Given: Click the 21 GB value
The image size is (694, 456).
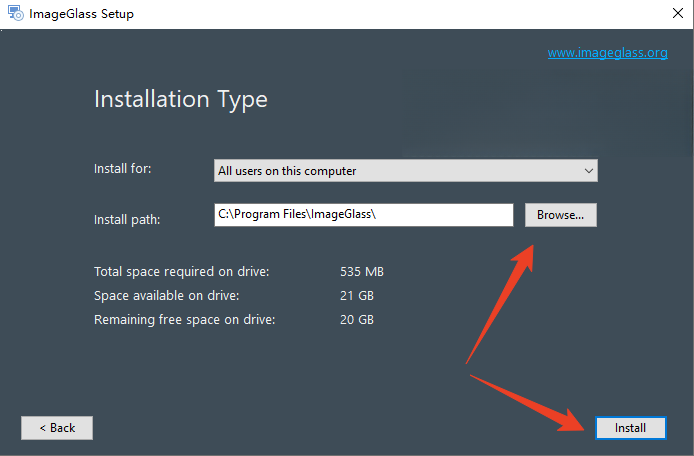Looking at the screenshot, I should point(357,295).
